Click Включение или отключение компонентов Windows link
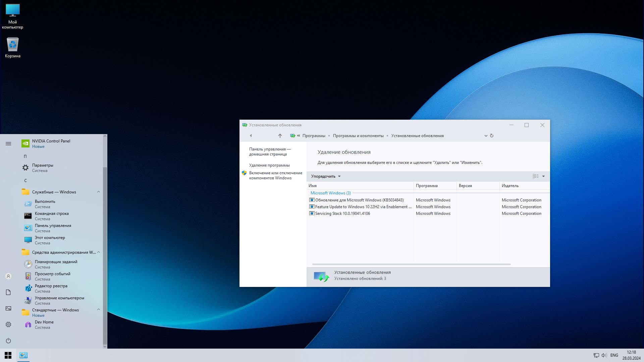The width and height of the screenshot is (644, 362). click(x=275, y=175)
